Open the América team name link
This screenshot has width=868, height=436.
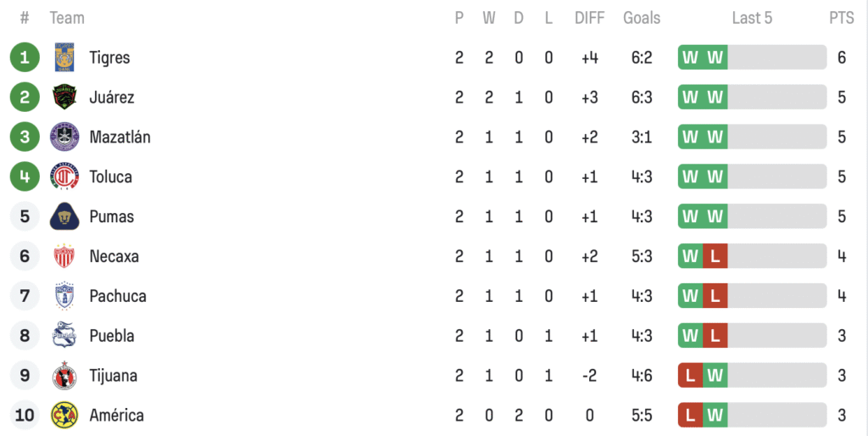pyautogui.click(x=116, y=415)
